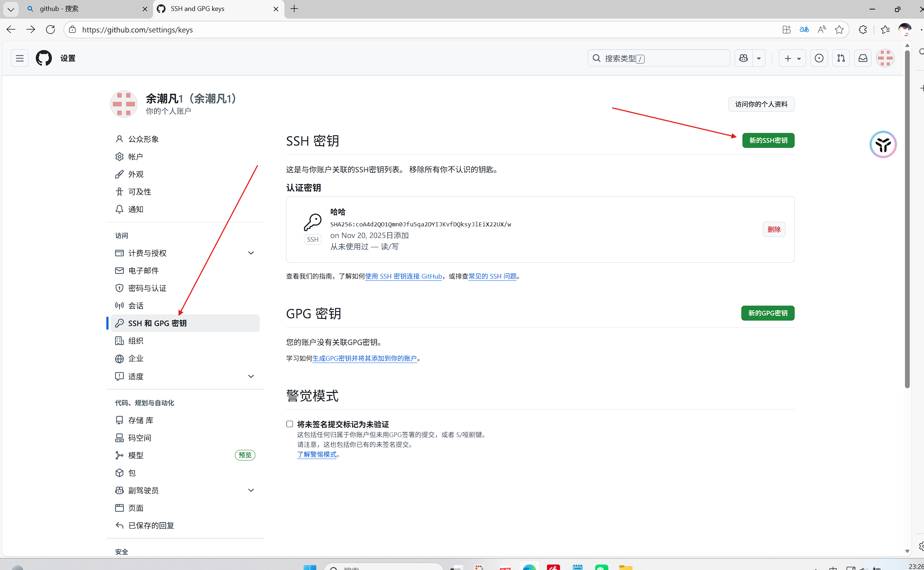Open the Issues icon in the header
The height and width of the screenshot is (570, 924).
click(818, 58)
